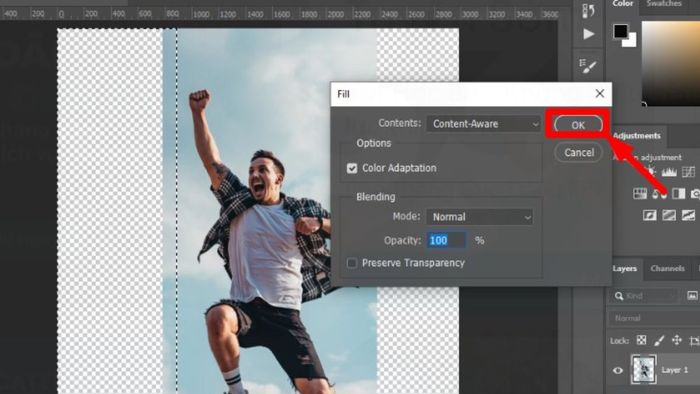Click the Opacity value field
The height and width of the screenshot is (394, 700).
tap(446, 241)
